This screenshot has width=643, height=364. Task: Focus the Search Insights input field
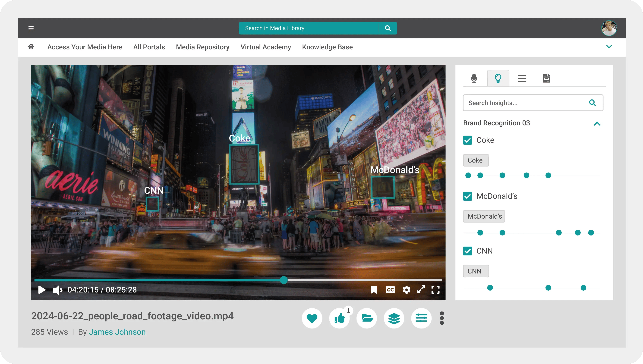(533, 103)
